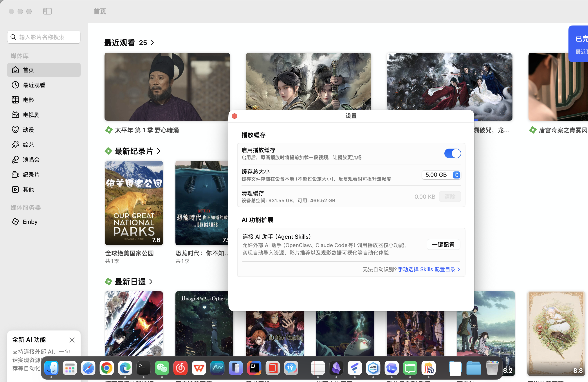Viewport: 588px width, 382px height.
Task: Open the 纪录片 category in sidebar
Action: (x=44, y=175)
